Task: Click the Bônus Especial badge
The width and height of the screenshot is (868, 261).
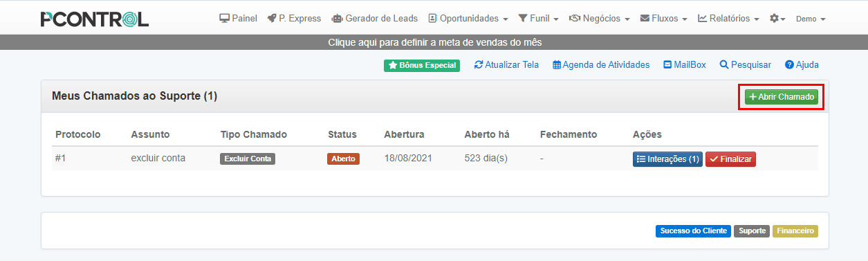Action: pyautogui.click(x=422, y=65)
